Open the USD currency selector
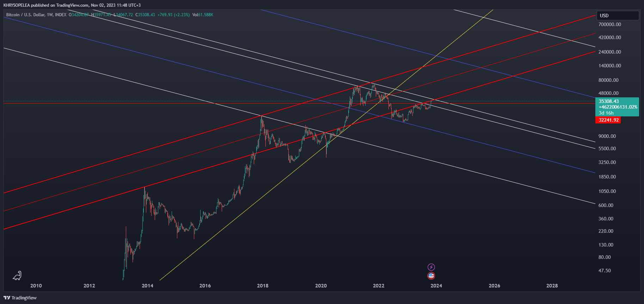Screen dimensions: 644x304 point(618,16)
